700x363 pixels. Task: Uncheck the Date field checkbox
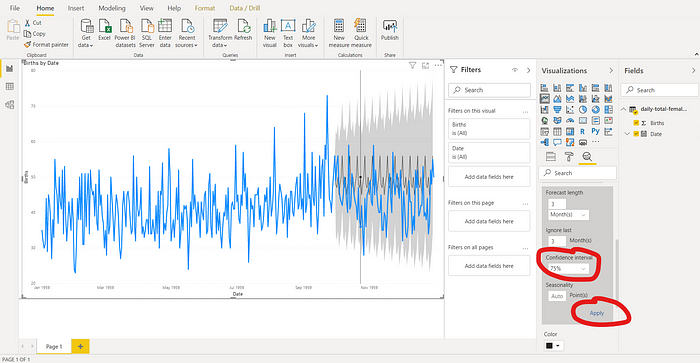[636, 134]
